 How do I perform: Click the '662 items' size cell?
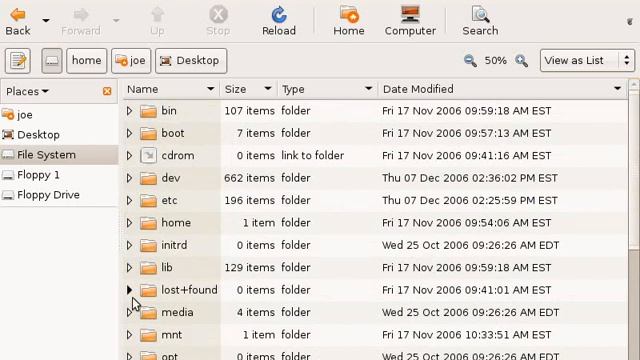[x=249, y=178]
